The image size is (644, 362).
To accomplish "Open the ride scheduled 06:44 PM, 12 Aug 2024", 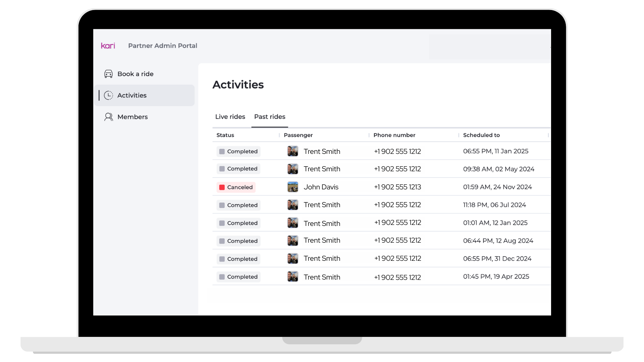I will tap(498, 241).
